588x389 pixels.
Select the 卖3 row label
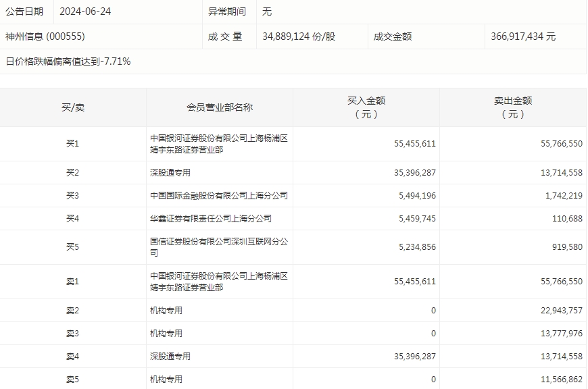(x=73, y=334)
